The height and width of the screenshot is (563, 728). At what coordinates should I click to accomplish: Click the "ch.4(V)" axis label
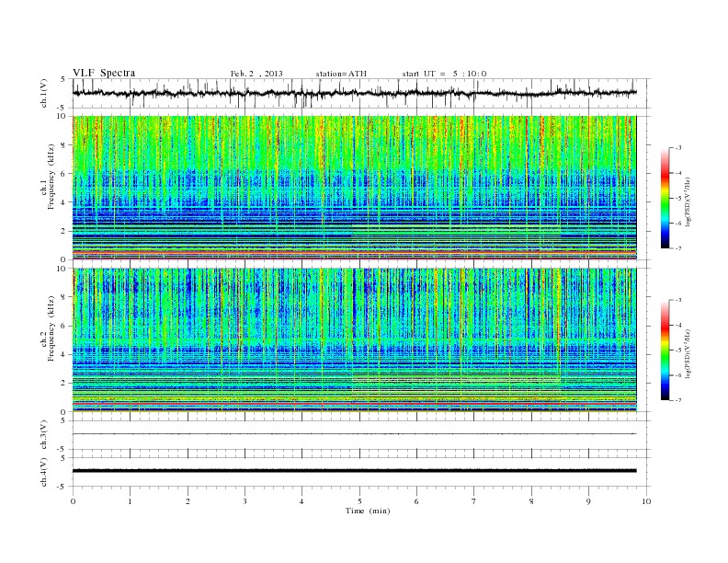[44, 472]
